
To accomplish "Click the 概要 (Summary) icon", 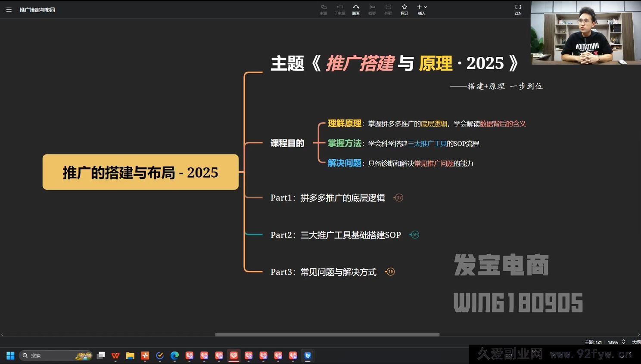I will click(372, 9).
